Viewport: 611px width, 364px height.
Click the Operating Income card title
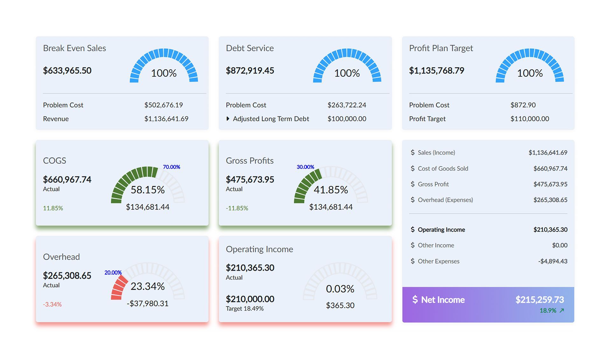(x=259, y=249)
